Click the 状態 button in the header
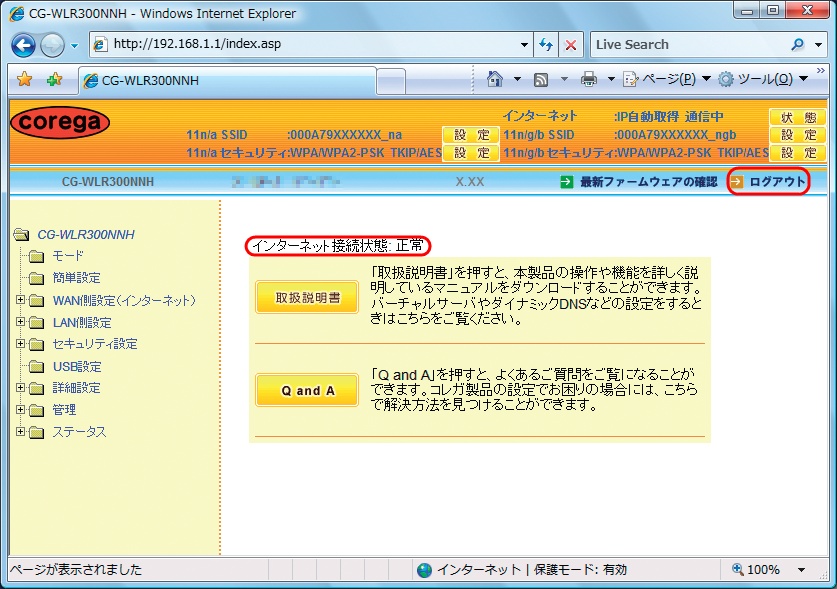 (798, 117)
